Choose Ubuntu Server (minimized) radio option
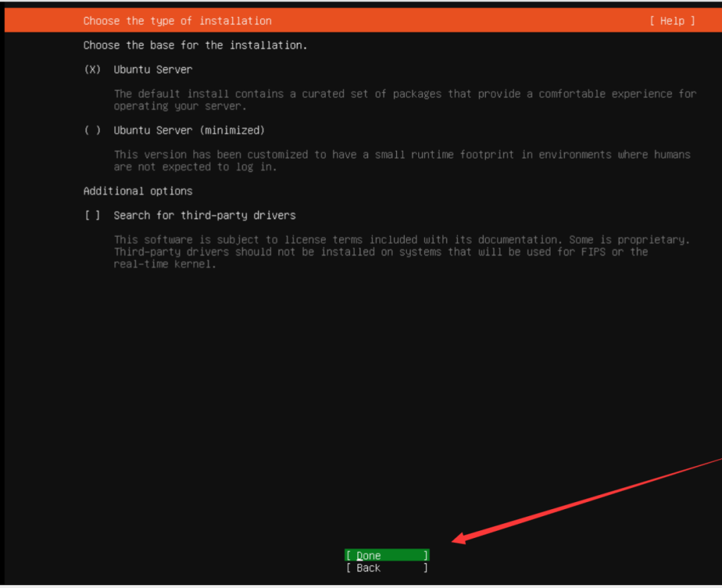Viewport: 722px width, 588px height. [x=92, y=130]
